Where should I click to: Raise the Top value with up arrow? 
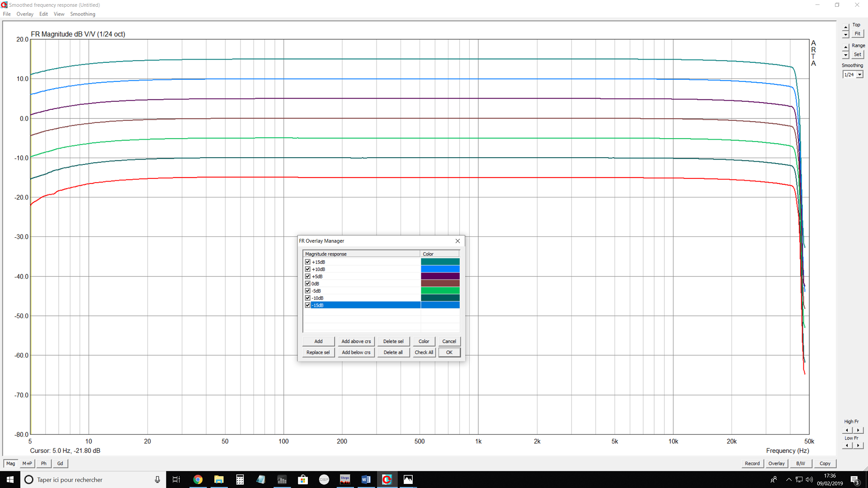pyautogui.click(x=845, y=27)
